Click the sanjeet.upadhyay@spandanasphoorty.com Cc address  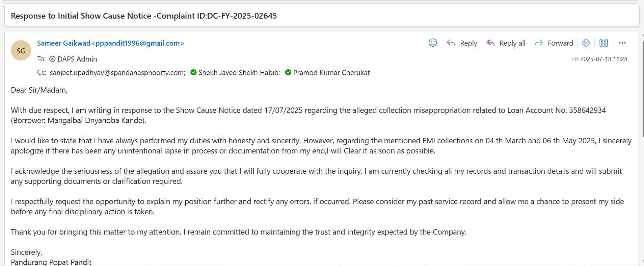click(x=117, y=73)
